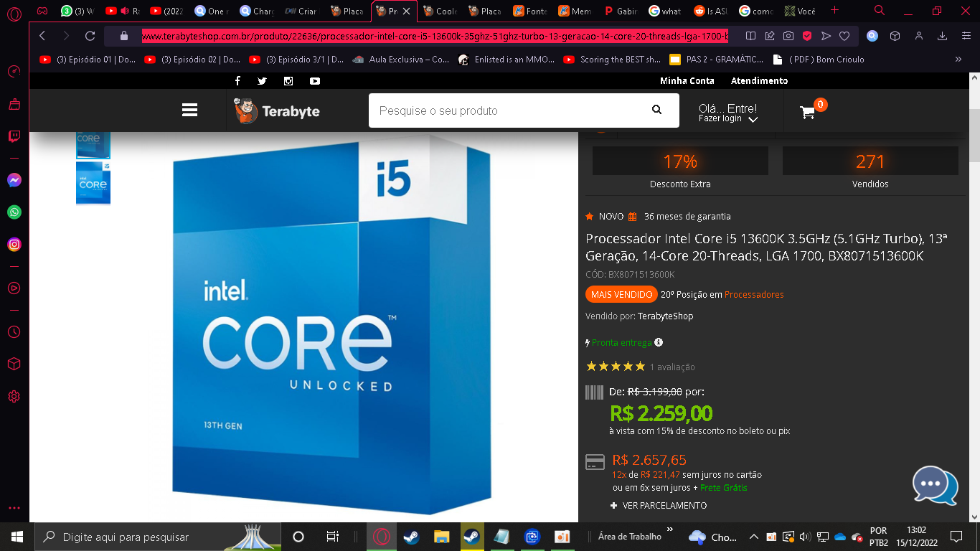Open WhatsApp in Opera sidebar
Image resolution: width=980 pixels, height=551 pixels.
pos(14,212)
